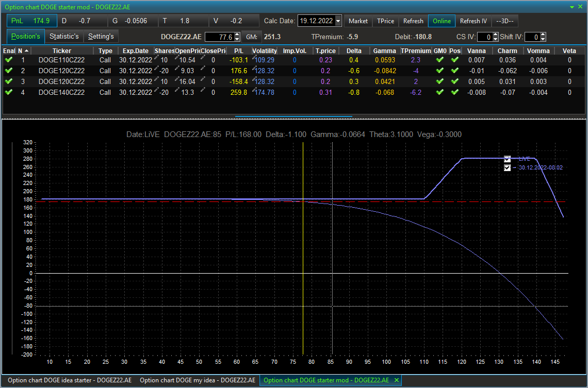Switch to the Statistic's tab

(64, 37)
